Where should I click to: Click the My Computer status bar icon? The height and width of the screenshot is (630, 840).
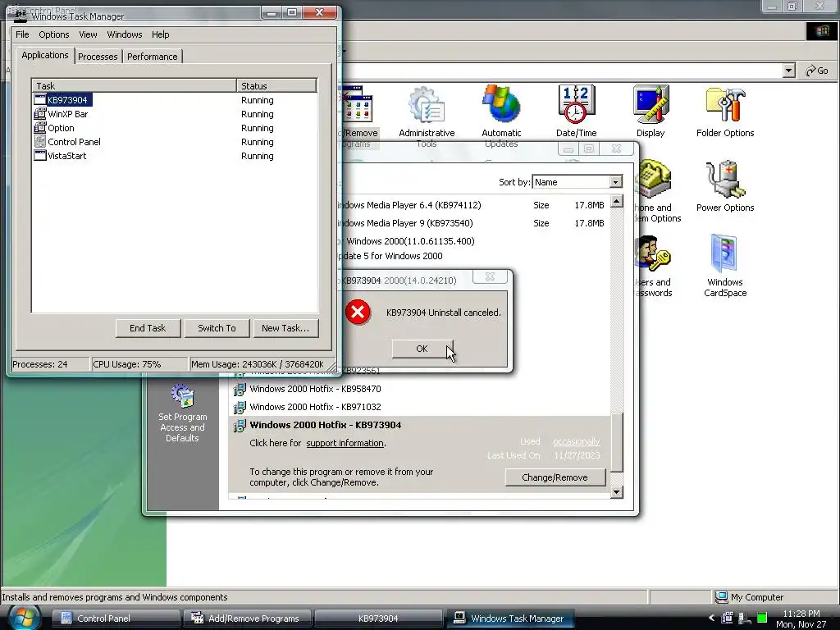[722, 597]
